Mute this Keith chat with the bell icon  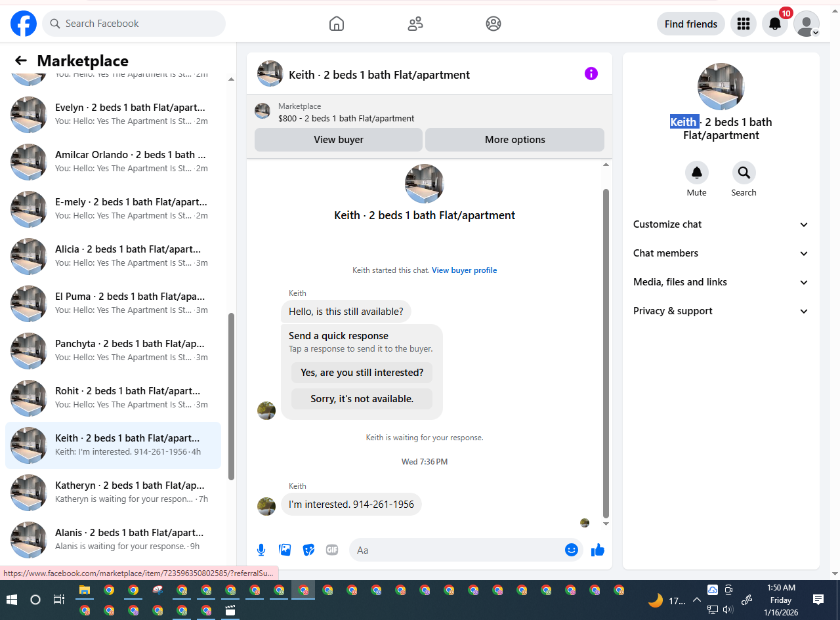tap(697, 173)
